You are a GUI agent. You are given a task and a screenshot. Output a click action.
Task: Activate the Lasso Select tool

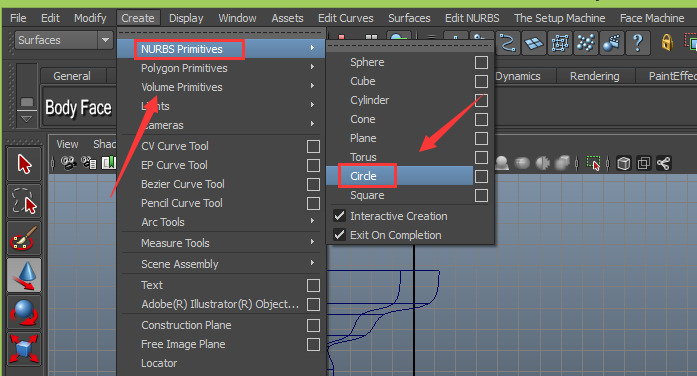[x=24, y=201]
